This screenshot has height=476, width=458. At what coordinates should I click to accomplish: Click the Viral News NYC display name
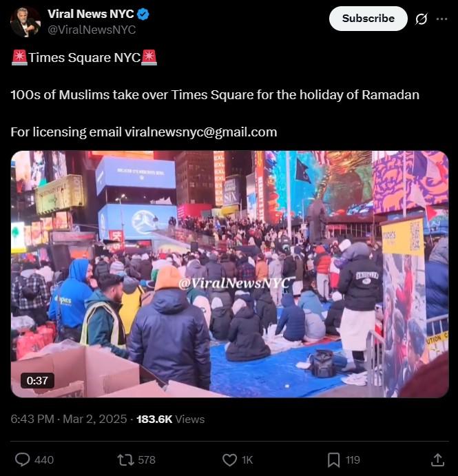[91, 14]
